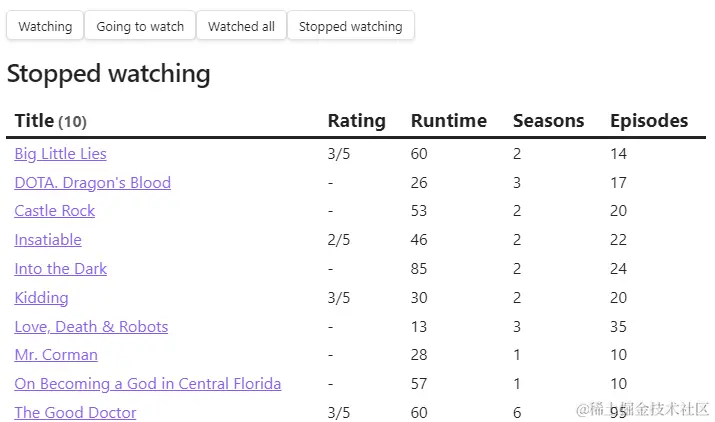Click the Castle Rock title link
715x422 pixels.
click(55, 211)
